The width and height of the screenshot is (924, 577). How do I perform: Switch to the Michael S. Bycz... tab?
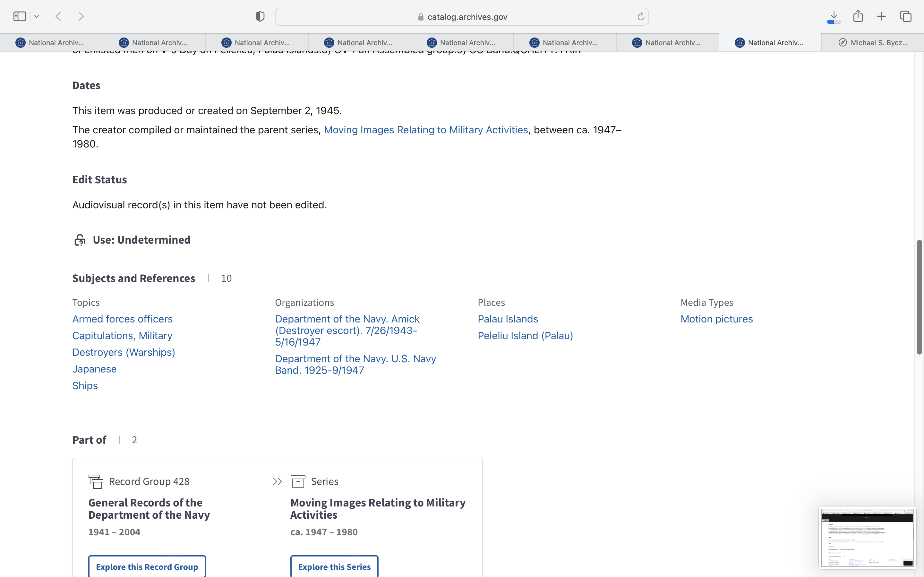[x=873, y=43]
